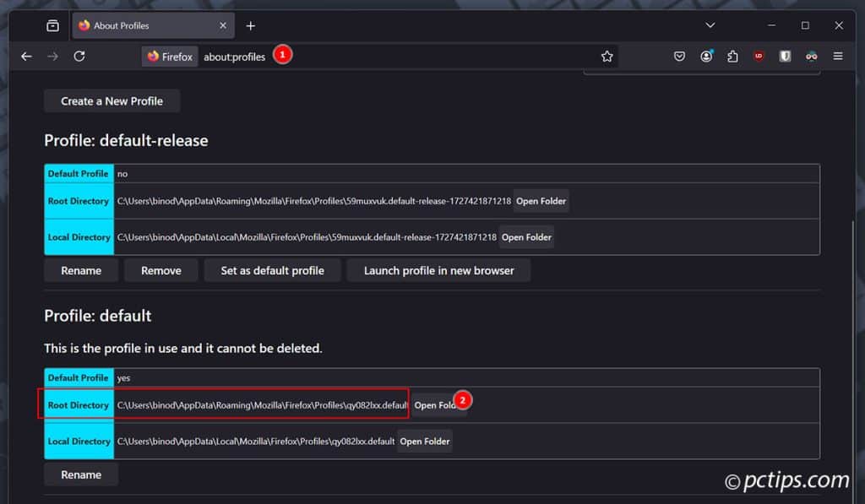Bookmark this page with the star icon
Screen dimensions: 865x504
point(607,57)
